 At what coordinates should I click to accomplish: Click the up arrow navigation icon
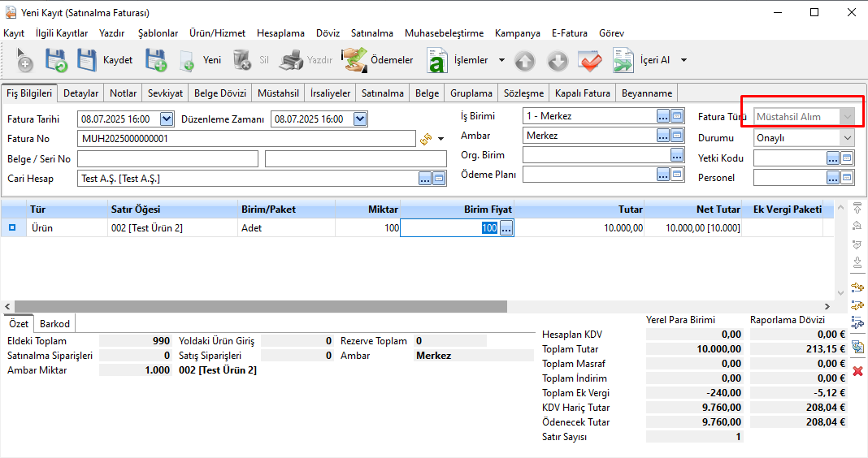point(525,60)
